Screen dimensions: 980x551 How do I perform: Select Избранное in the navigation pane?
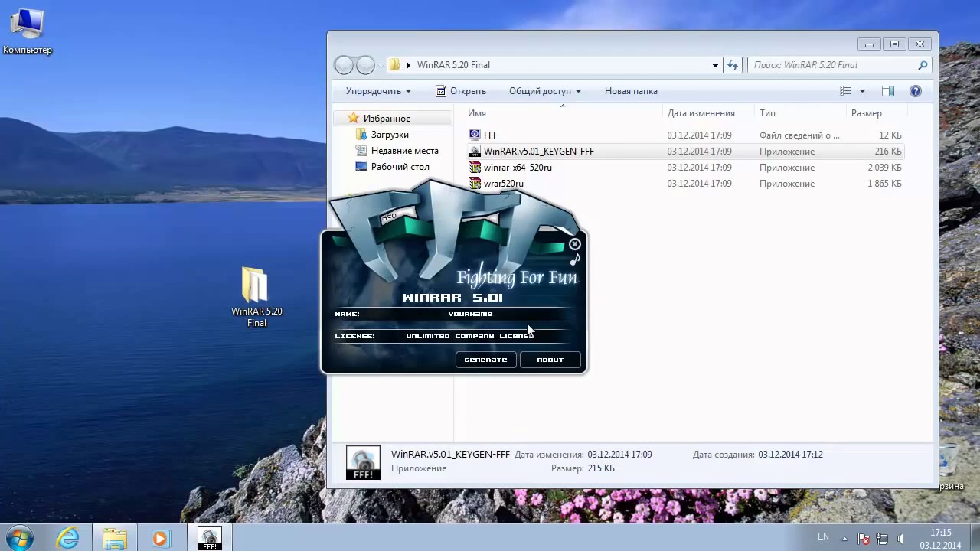pyautogui.click(x=387, y=119)
